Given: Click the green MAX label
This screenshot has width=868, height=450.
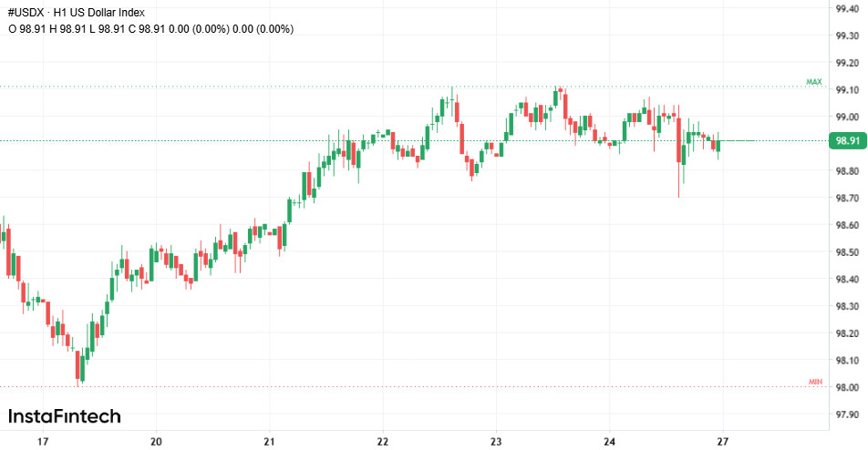Looking at the screenshot, I should click(x=813, y=82).
